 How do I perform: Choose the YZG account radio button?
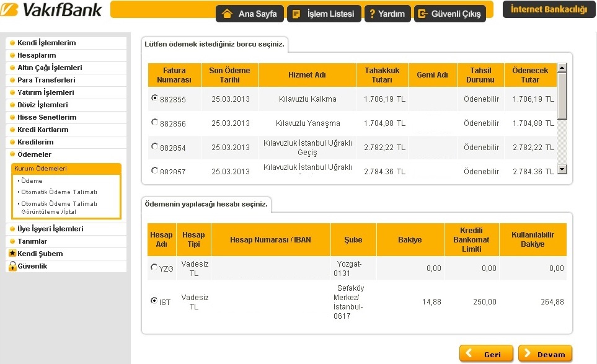154,267
